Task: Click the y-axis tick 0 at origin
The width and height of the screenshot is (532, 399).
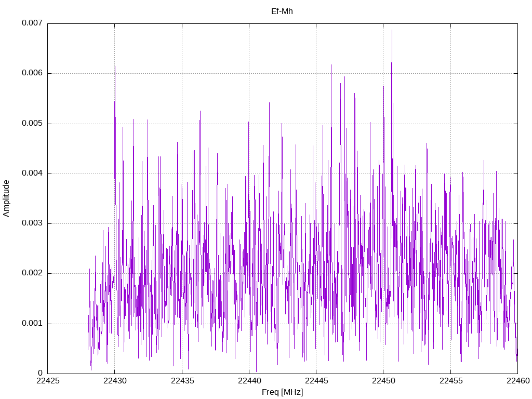Action: tap(41, 373)
